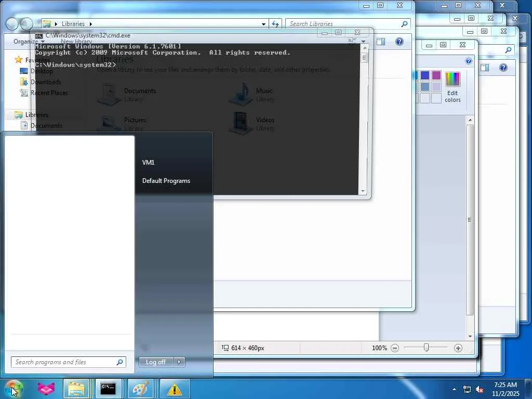Select the Downloads icon in Favorites

[24, 82]
